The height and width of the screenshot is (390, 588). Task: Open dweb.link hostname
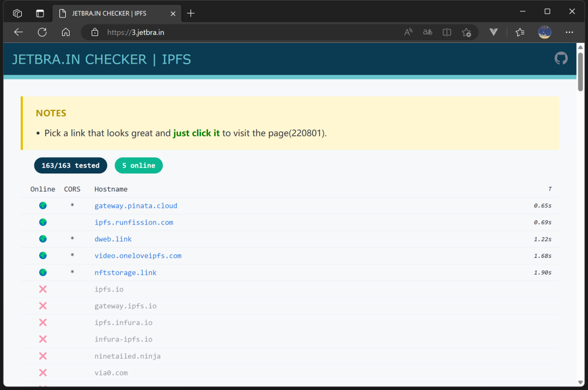tap(113, 239)
